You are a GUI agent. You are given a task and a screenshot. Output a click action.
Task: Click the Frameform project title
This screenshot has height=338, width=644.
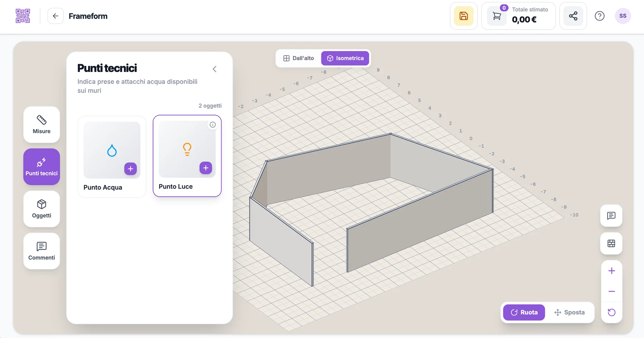pos(88,16)
